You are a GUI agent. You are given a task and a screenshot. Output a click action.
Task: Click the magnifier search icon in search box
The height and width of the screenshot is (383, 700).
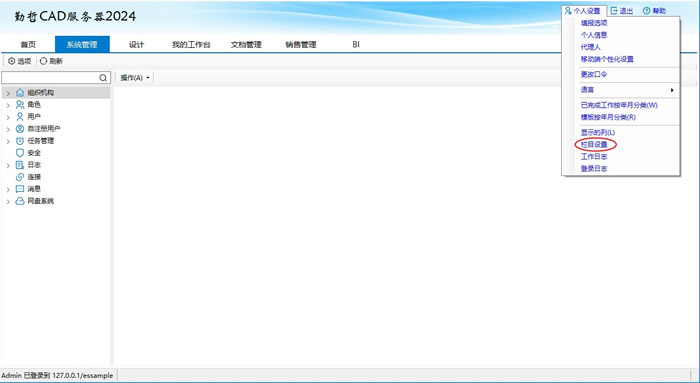[x=103, y=78]
